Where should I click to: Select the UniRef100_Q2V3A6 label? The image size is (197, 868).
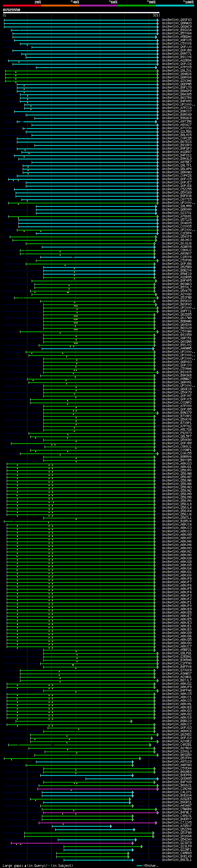[x=177, y=81]
